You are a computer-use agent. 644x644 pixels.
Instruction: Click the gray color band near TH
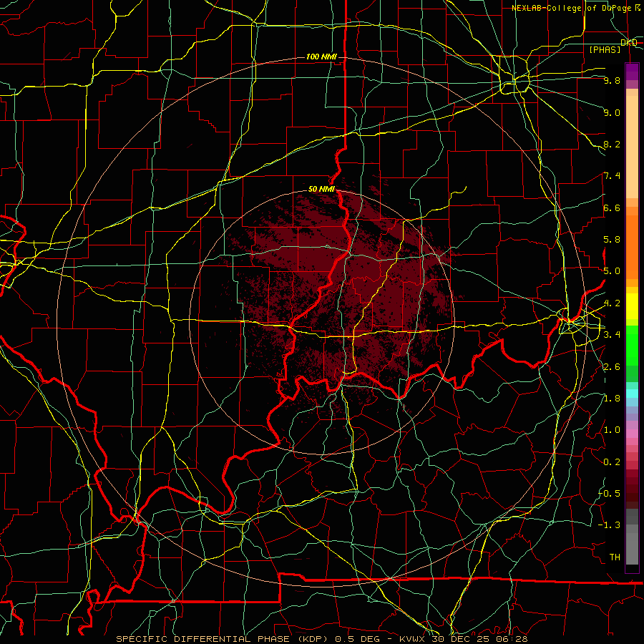[x=632, y=546]
